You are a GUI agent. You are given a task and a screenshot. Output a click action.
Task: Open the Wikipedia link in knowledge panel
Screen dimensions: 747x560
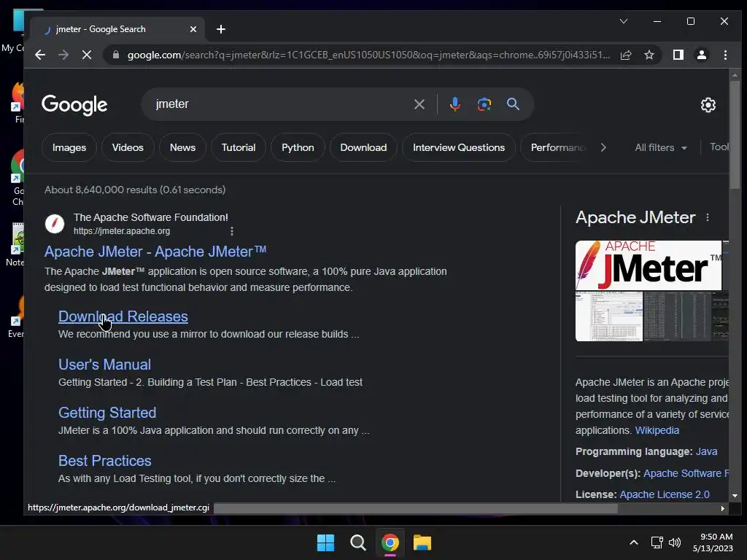coord(657,430)
